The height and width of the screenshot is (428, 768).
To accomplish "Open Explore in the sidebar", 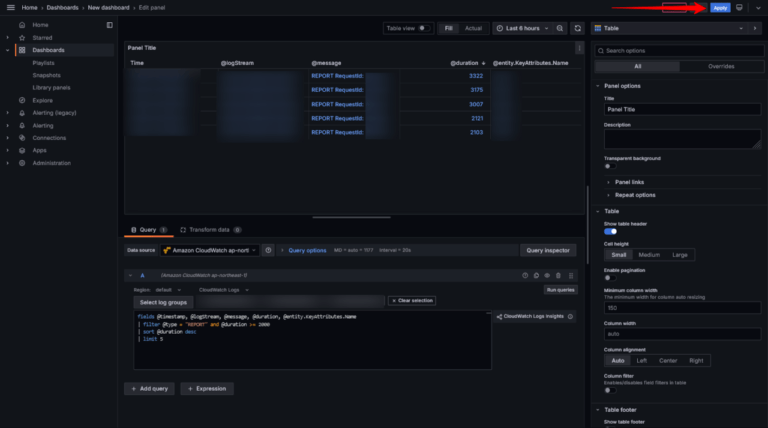I will click(x=43, y=100).
